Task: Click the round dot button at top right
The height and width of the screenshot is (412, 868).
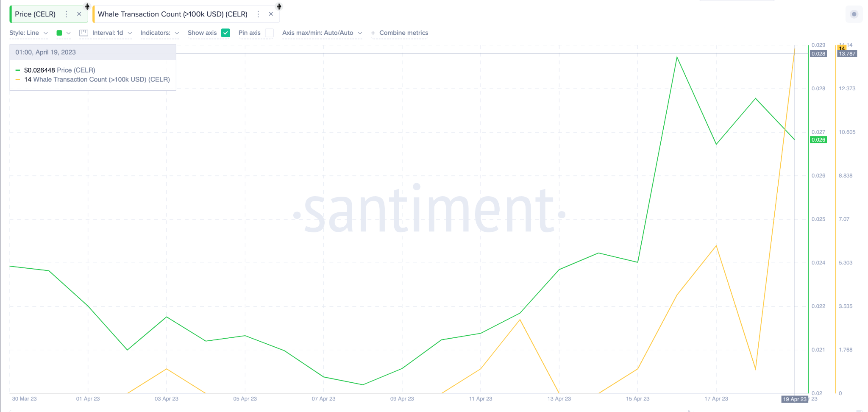Action: point(854,14)
